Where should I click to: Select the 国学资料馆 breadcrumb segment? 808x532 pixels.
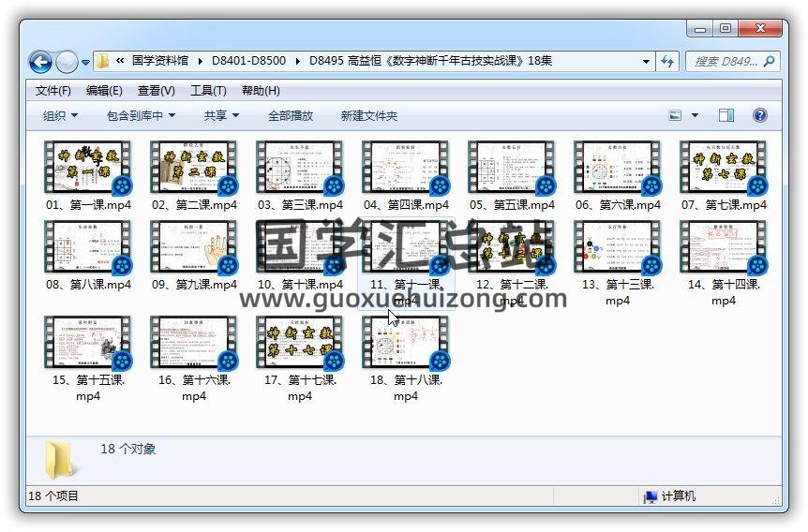[160, 61]
